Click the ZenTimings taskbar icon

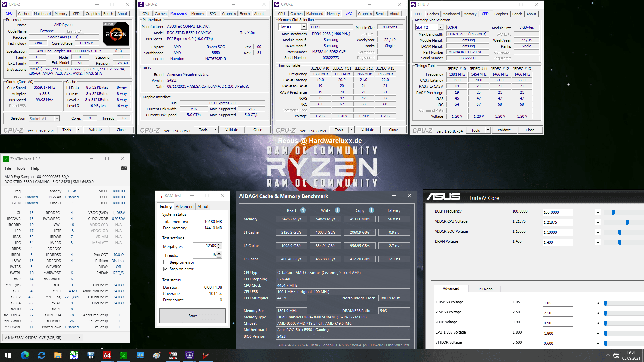(x=124, y=355)
